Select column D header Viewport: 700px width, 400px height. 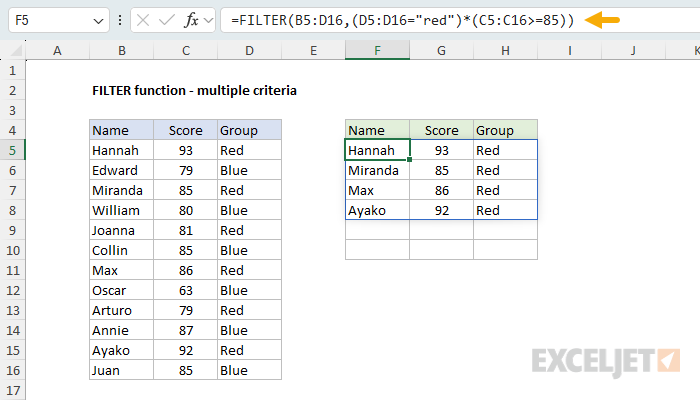click(250, 50)
